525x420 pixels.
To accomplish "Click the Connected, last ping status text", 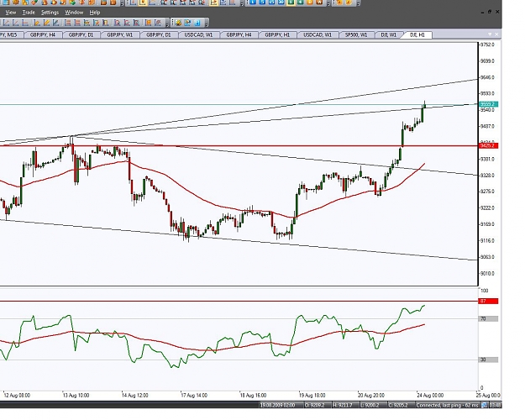I will coord(447,406).
